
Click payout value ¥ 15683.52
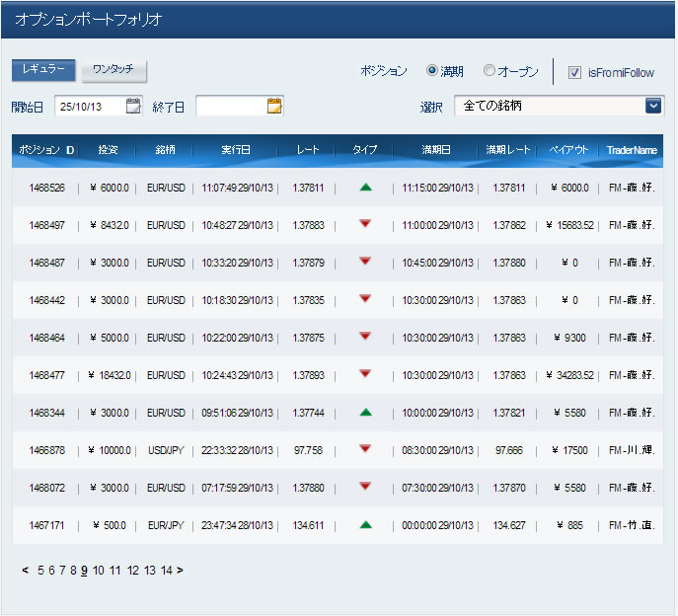coord(569,225)
